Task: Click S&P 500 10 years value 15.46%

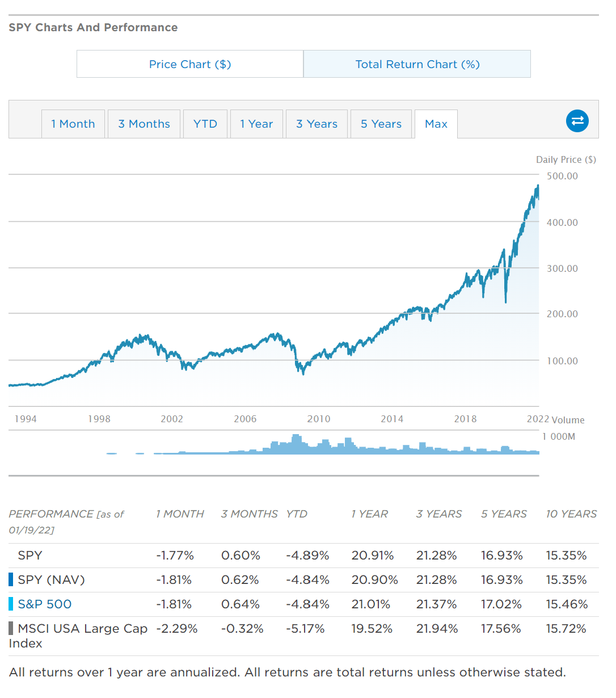Action: click(x=567, y=604)
